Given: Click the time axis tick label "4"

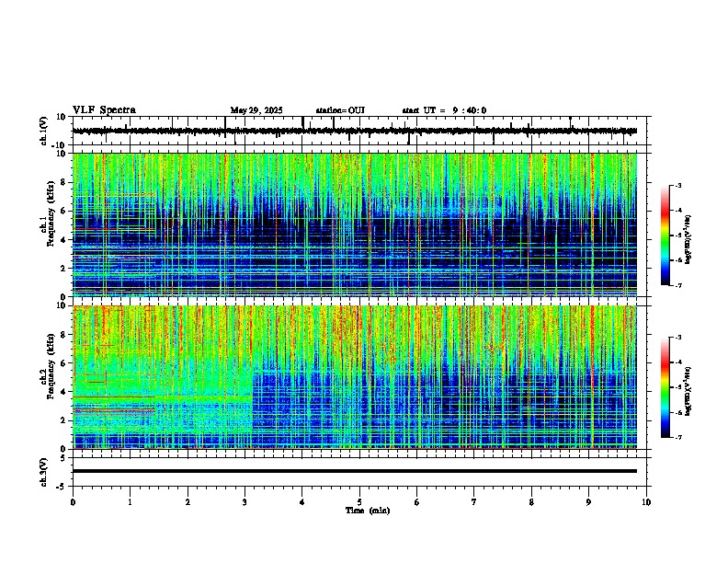Looking at the screenshot, I should (x=302, y=502).
